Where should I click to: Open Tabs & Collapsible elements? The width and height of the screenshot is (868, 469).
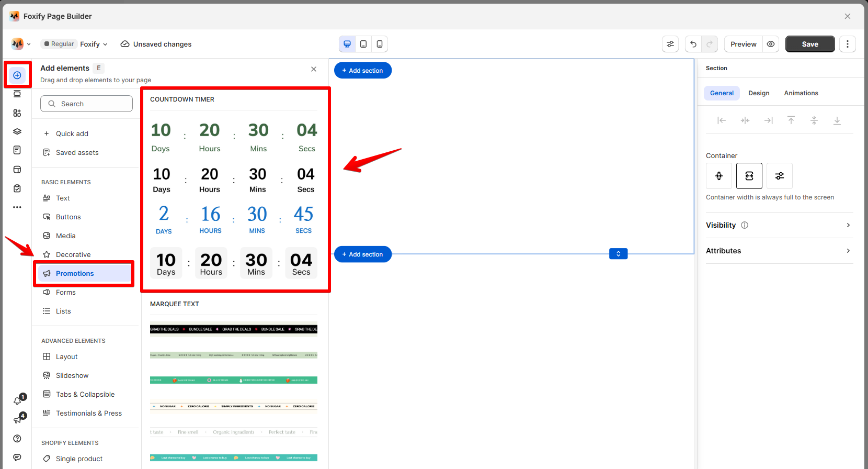(x=84, y=394)
